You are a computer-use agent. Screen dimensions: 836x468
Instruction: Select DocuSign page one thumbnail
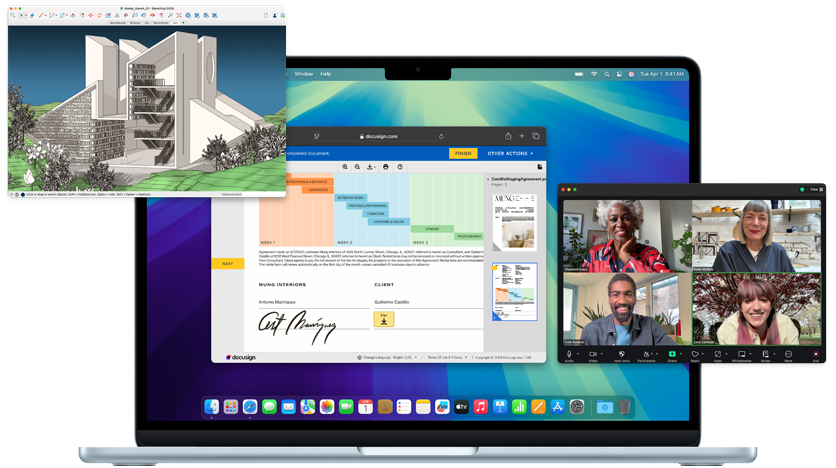(515, 222)
